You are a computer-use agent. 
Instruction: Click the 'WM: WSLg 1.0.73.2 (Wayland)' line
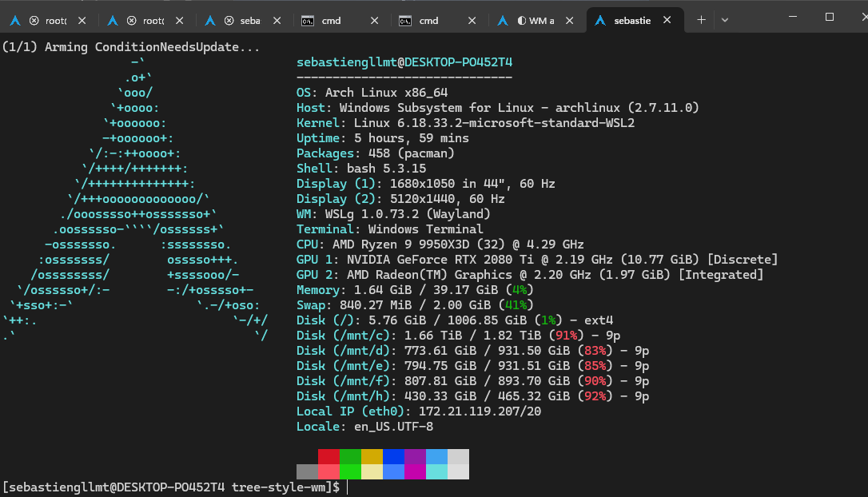click(x=393, y=213)
